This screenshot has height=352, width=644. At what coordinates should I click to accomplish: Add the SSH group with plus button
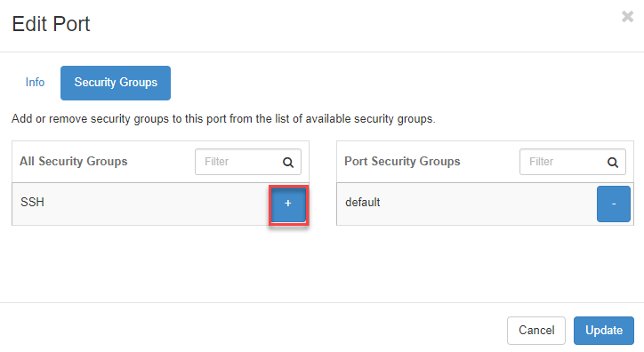tap(288, 204)
